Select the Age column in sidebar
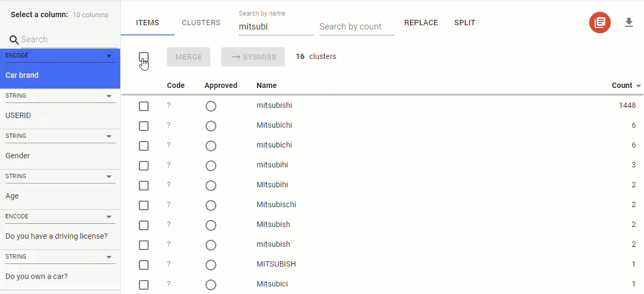 (12, 196)
